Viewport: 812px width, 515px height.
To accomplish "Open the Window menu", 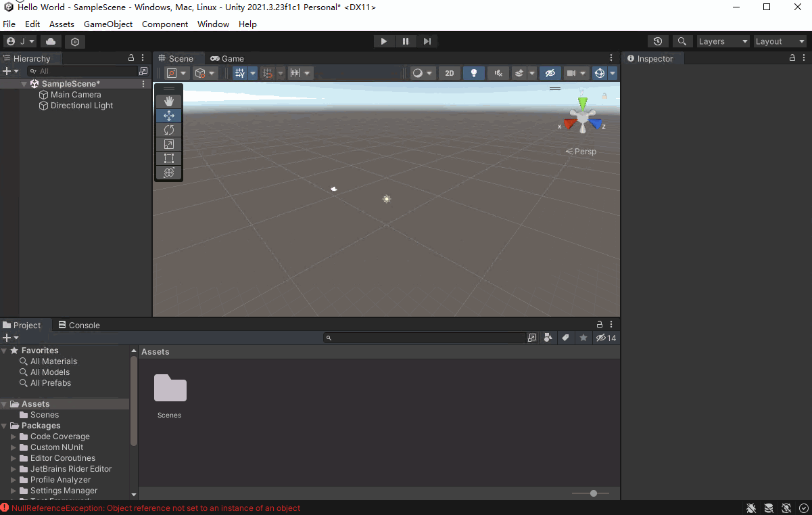I will point(213,24).
